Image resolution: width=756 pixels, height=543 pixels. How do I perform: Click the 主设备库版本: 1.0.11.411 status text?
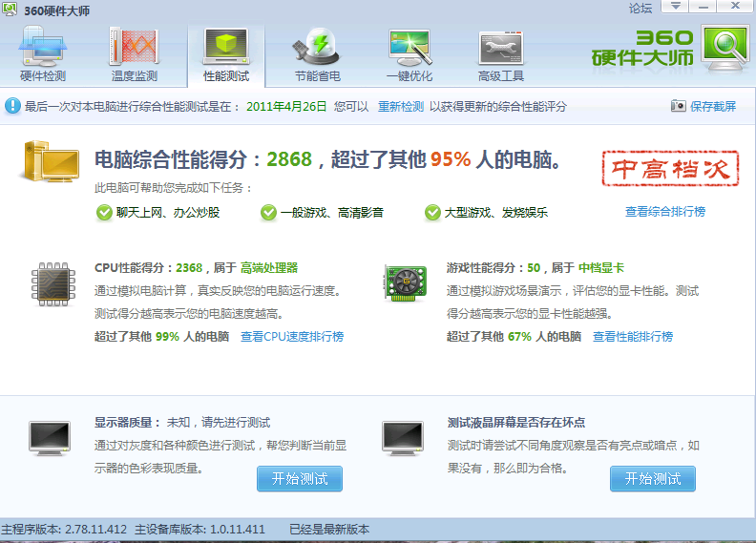point(199,530)
